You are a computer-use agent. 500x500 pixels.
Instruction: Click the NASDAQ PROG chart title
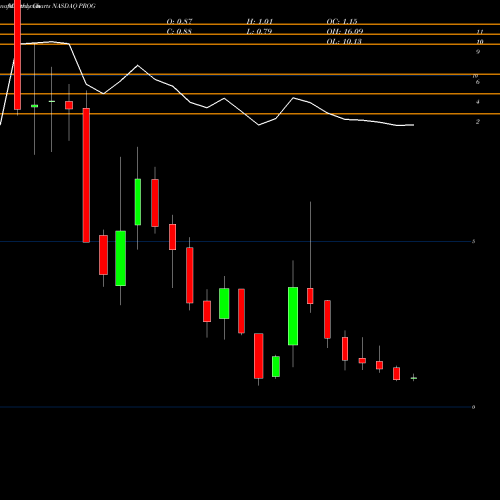74,6
